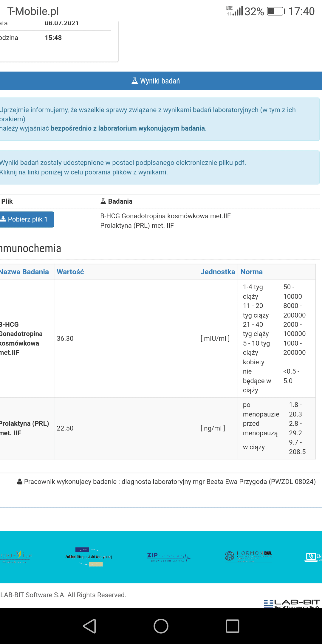Download results with Pobierz plik 1
The height and width of the screenshot is (644, 322).
point(26,219)
